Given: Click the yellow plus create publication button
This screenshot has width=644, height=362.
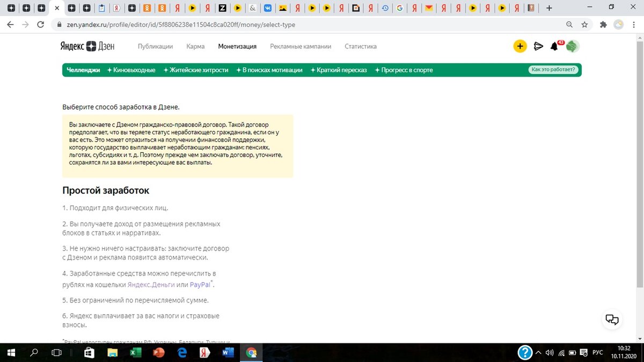Looking at the screenshot, I should [x=519, y=46].
